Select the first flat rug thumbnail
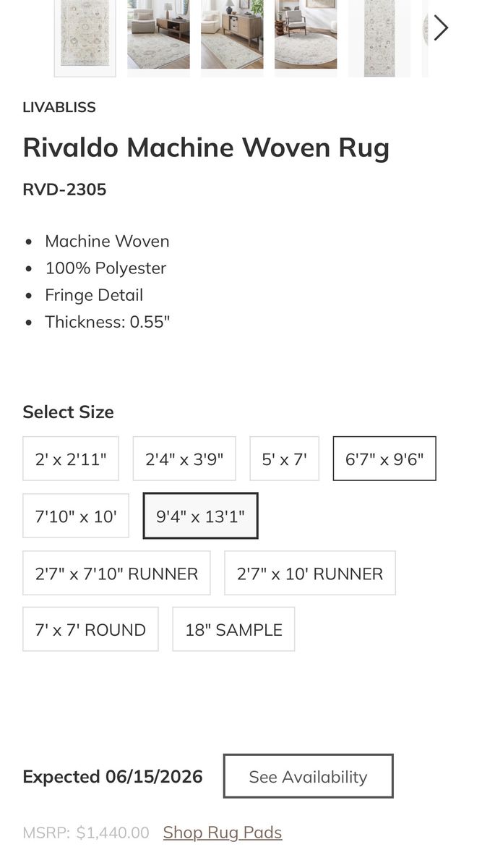482x868 pixels. tap(85, 35)
